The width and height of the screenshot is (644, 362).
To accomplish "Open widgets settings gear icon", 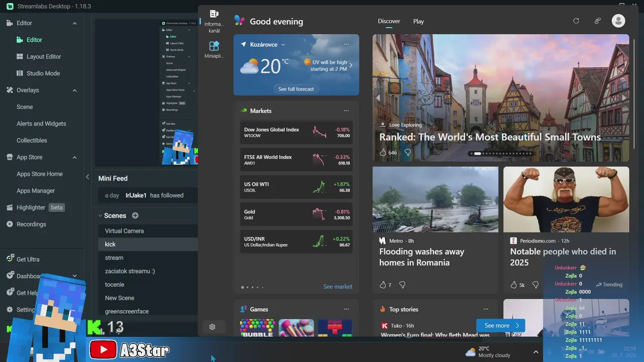I will (x=212, y=327).
